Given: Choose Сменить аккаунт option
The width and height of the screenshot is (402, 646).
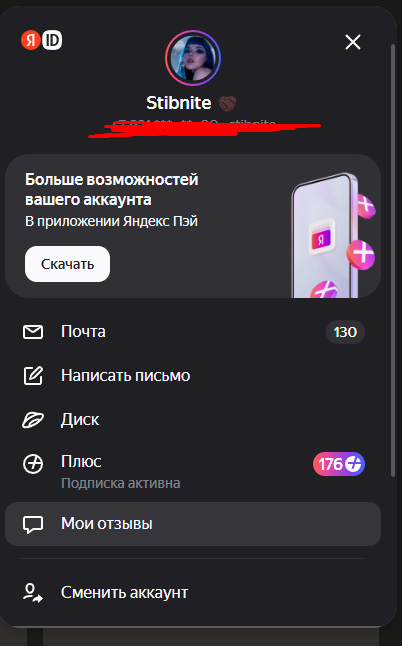Looking at the screenshot, I should pyautogui.click(x=193, y=593).
